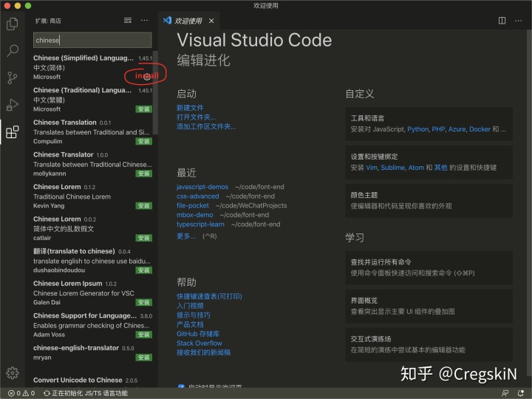Open recent project typescript-learn
532x399 pixels.
200,225
